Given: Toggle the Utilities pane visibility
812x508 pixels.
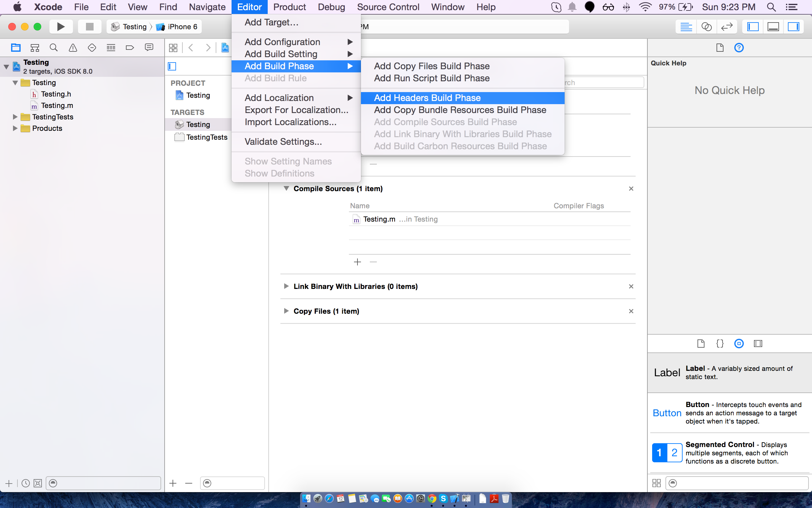Looking at the screenshot, I should click(793, 27).
